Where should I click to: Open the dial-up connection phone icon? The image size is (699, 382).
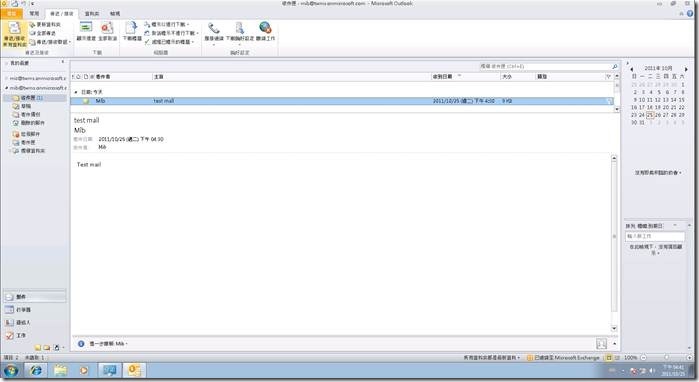(214, 32)
